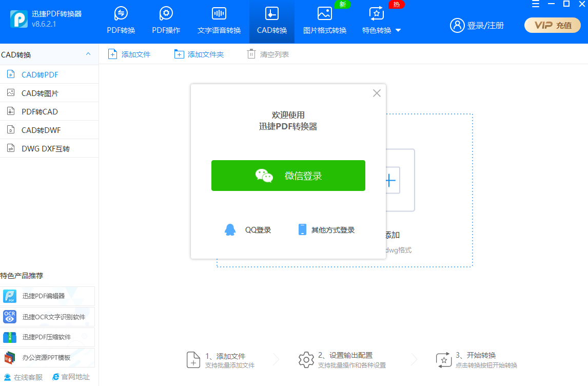The image size is (588, 386).
Task: Switch to the PDF操作 tab
Action: point(166,21)
